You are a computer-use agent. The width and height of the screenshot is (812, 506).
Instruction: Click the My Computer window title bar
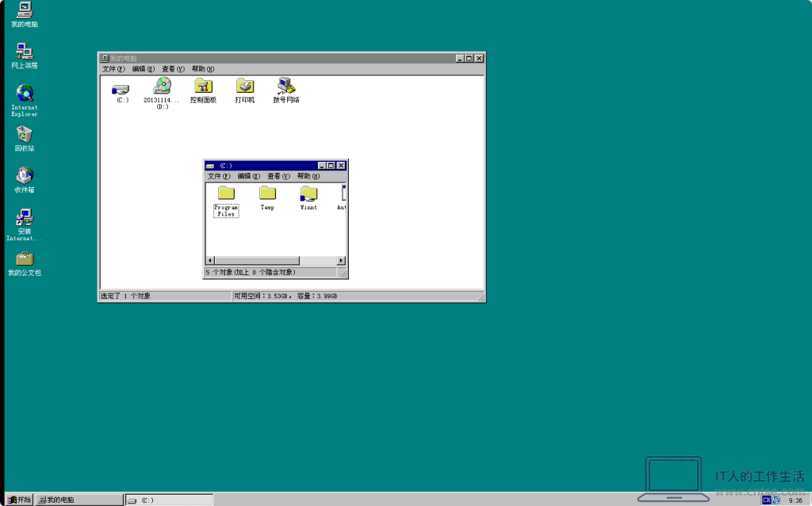(292, 59)
